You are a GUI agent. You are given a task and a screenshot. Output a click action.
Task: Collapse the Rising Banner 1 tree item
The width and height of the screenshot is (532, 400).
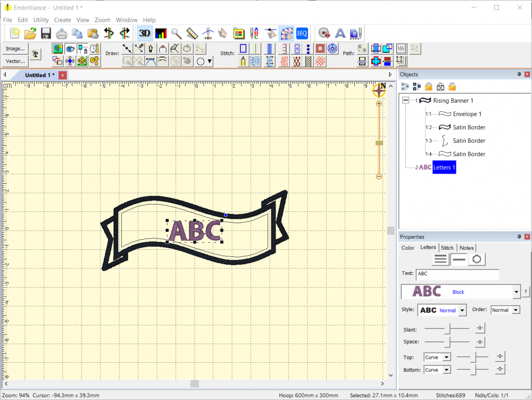(x=404, y=100)
